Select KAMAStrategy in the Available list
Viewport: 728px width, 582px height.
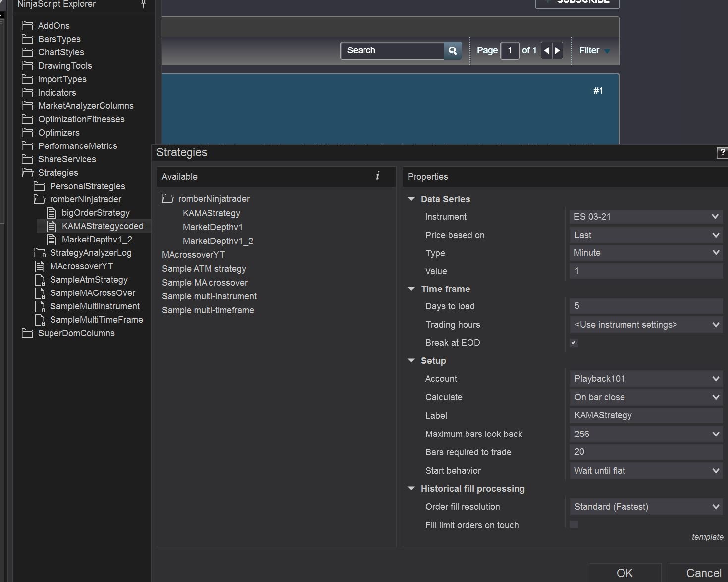pyautogui.click(x=211, y=213)
